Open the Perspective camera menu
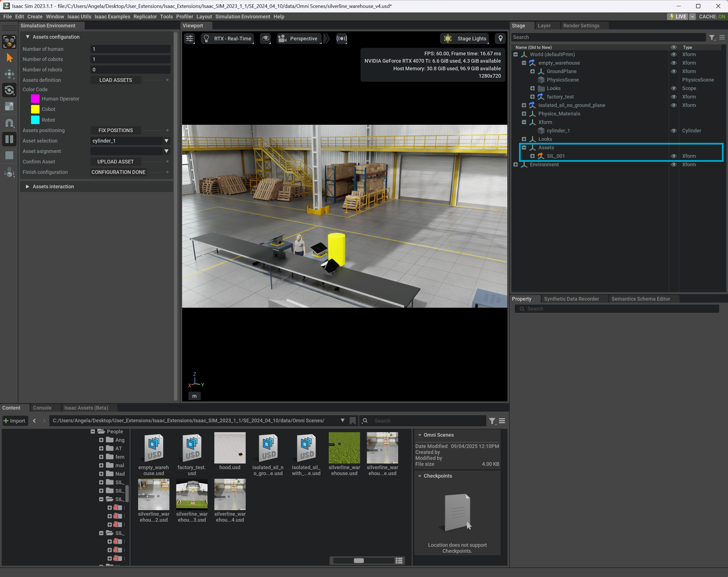 (298, 38)
